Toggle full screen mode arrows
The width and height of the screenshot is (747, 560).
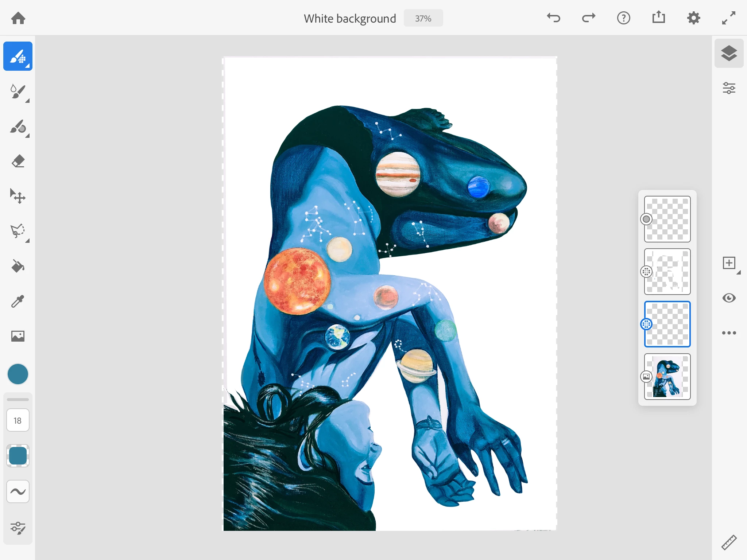729,18
